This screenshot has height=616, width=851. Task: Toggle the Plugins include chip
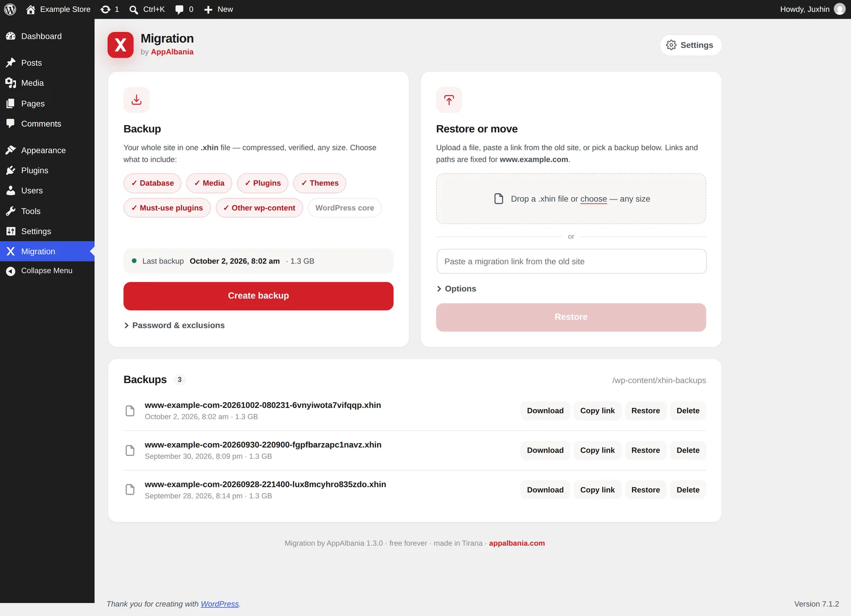click(x=263, y=183)
